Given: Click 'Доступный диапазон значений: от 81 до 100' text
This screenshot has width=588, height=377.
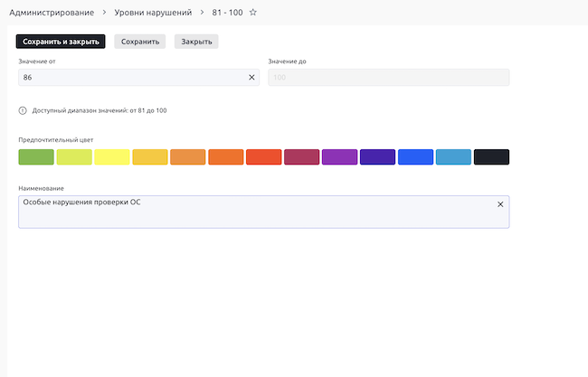Looking at the screenshot, I should [x=100, y=110].
